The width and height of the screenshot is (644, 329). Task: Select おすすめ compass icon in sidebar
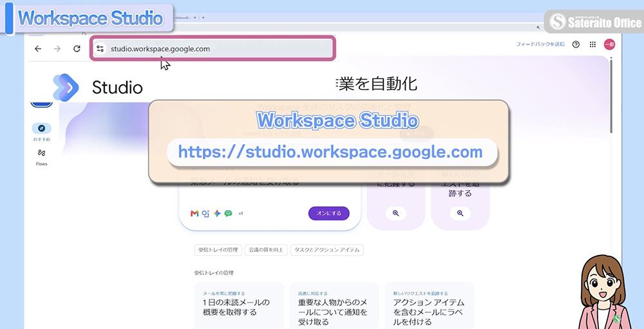click(x=41, y=128)
